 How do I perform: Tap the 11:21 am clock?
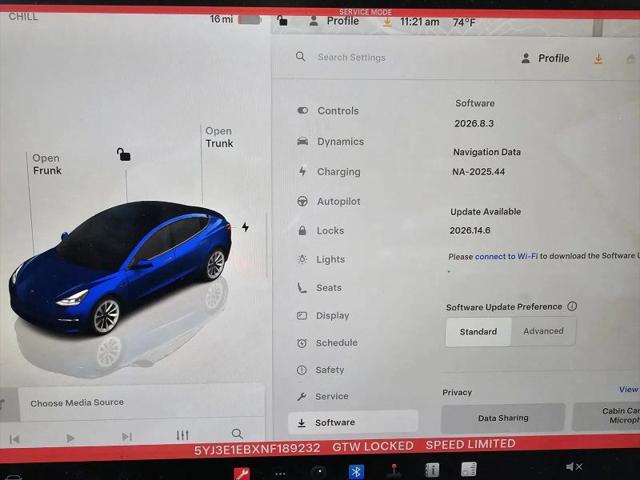(x=420, y=22)
